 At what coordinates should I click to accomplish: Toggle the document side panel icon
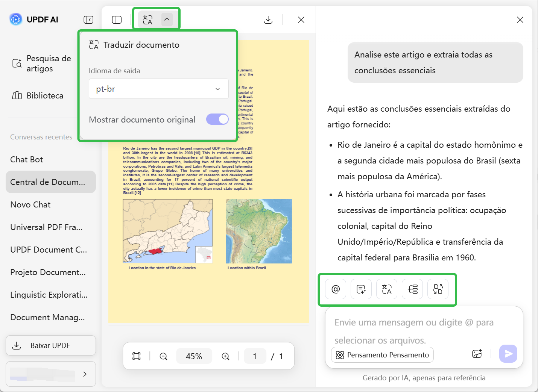[x=117, y=20]
